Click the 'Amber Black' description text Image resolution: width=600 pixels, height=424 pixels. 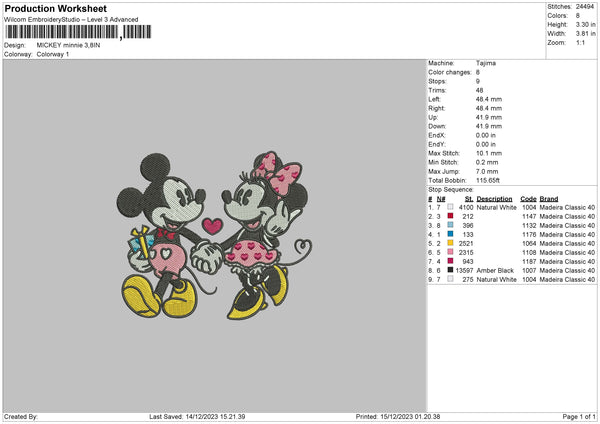[495, 271]
